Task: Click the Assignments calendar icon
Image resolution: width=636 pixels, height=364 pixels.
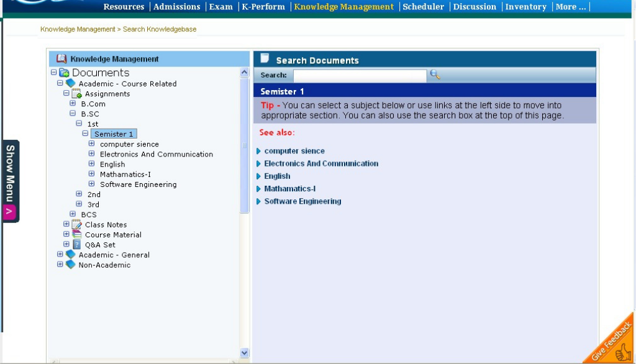Action: tap(76, 94)
